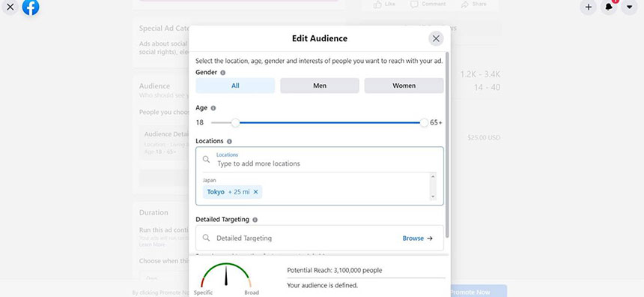Click the search icon in Detailed Targeting
Image resolution: width=644 pixels, height=297 pixels.
[x=206, y=238]
